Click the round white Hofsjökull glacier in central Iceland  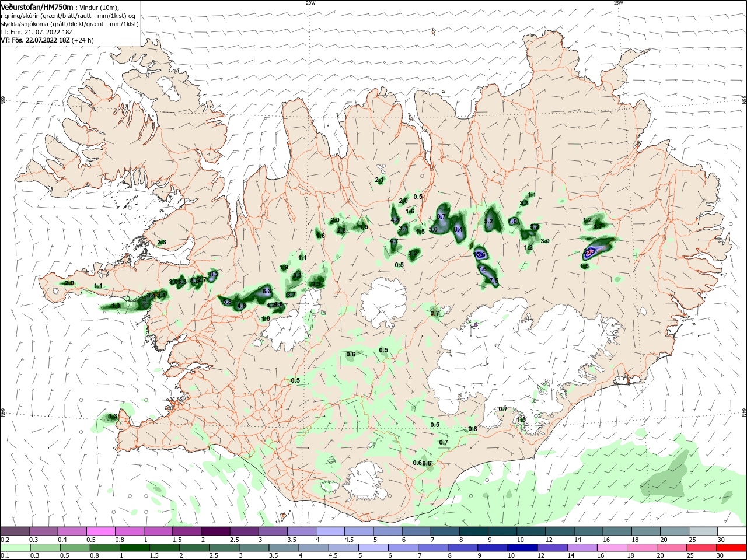(x=383, y=303)
